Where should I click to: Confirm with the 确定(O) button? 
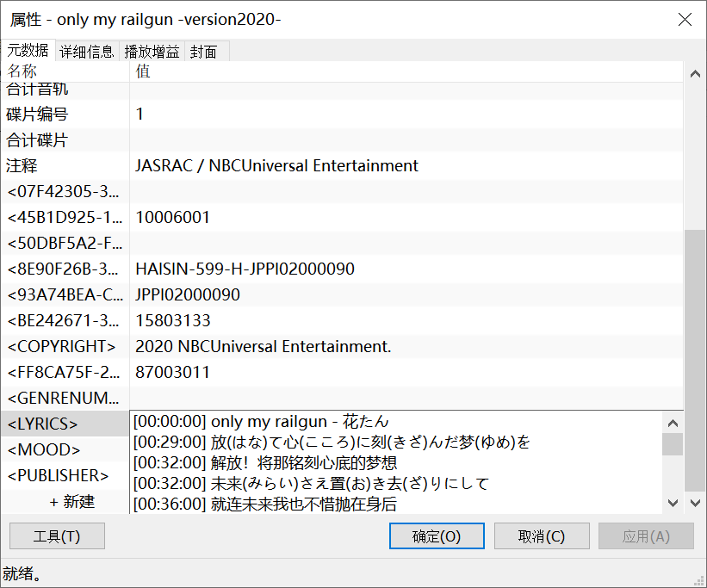pyautogui.click(x=437, y=536)
